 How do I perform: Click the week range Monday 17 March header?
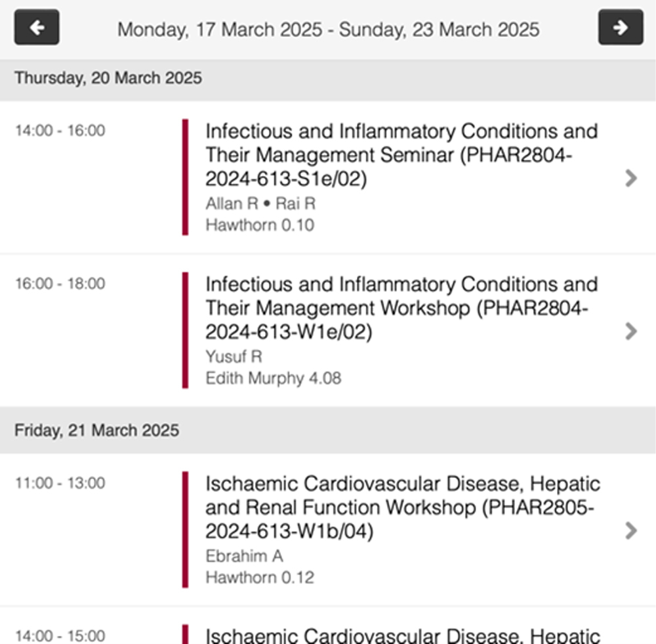coord(328,30)
